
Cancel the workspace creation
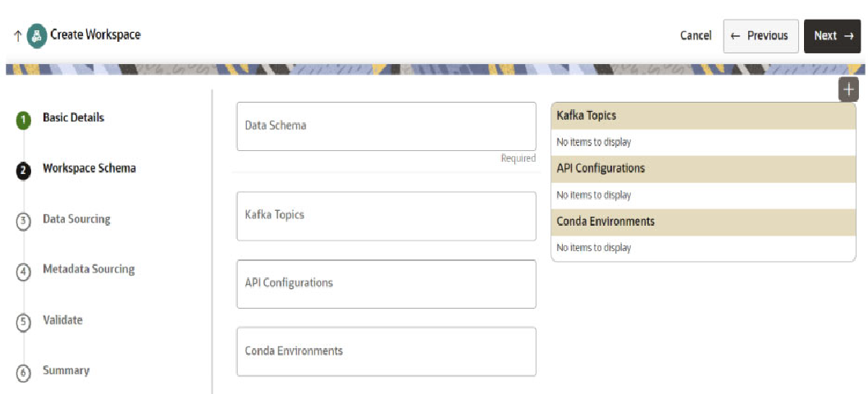coord(696,35)
